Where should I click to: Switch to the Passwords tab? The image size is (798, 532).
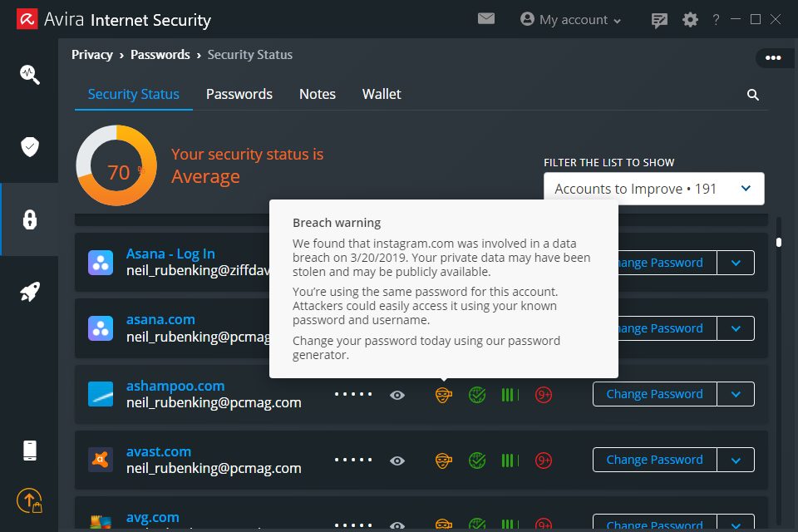click(x=239, y=94)
